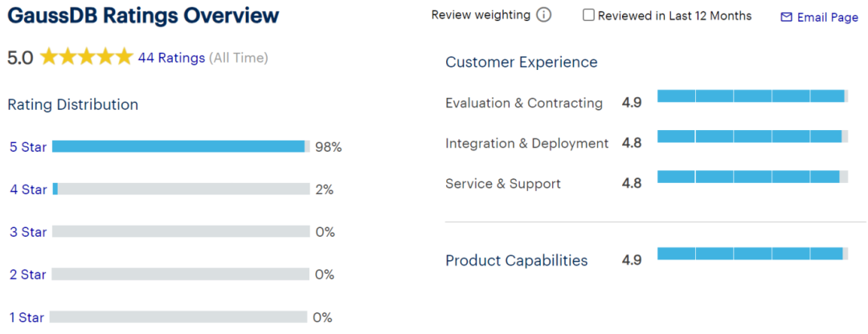The height and width of the screenshot is (334, 868).
Task: Click the Evaluation & Contracting rating bar
Action: (752, 96)
